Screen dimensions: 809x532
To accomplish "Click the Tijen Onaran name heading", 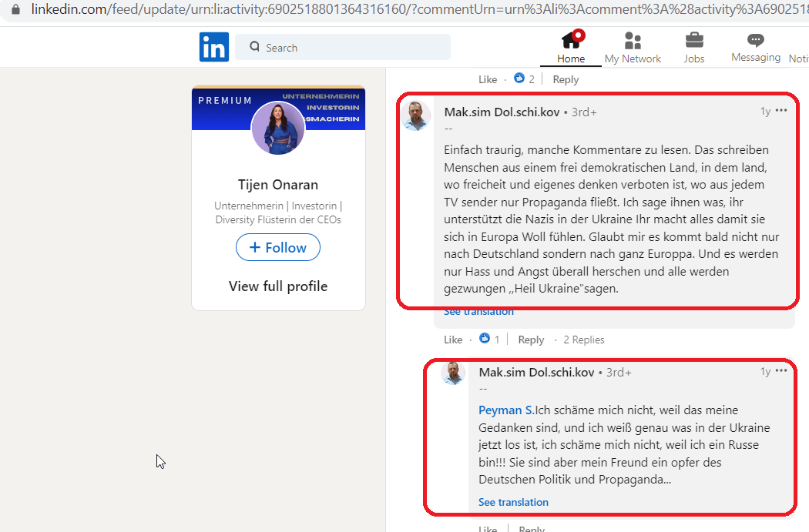I will (x=278, y=185).
